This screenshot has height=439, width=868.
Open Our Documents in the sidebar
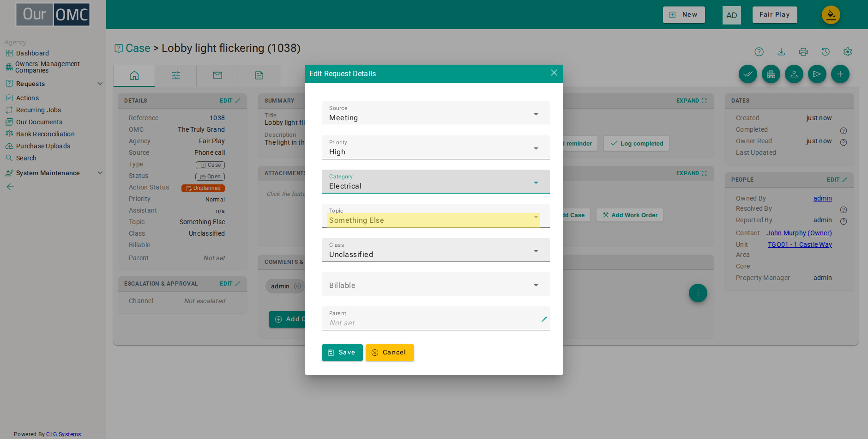click(39, 122)
